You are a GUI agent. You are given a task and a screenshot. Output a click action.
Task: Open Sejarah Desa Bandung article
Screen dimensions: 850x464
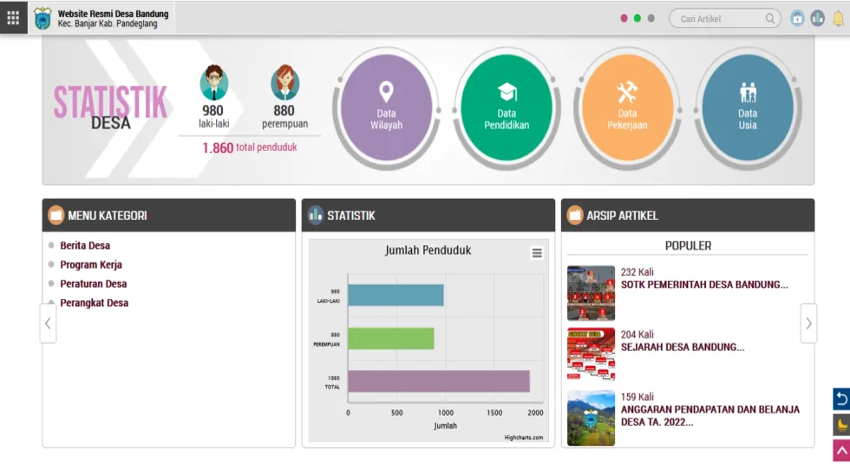click(682, 347)
